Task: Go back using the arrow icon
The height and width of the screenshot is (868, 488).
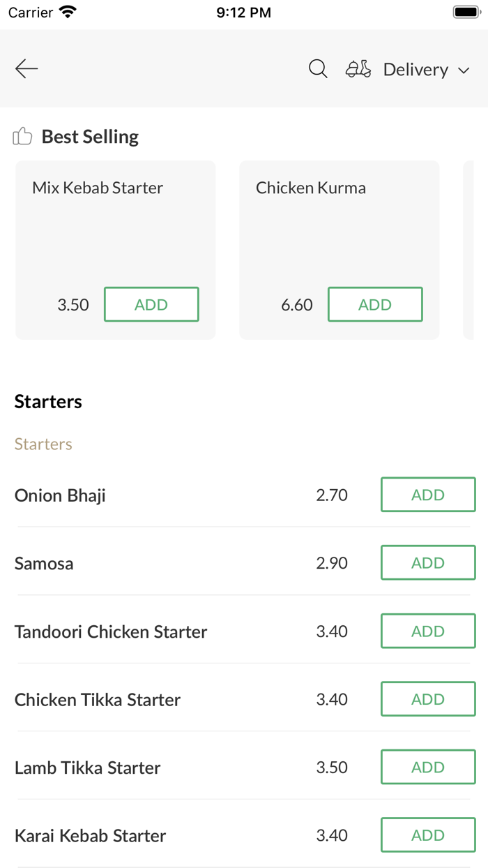Action: [x=26, y=68]
